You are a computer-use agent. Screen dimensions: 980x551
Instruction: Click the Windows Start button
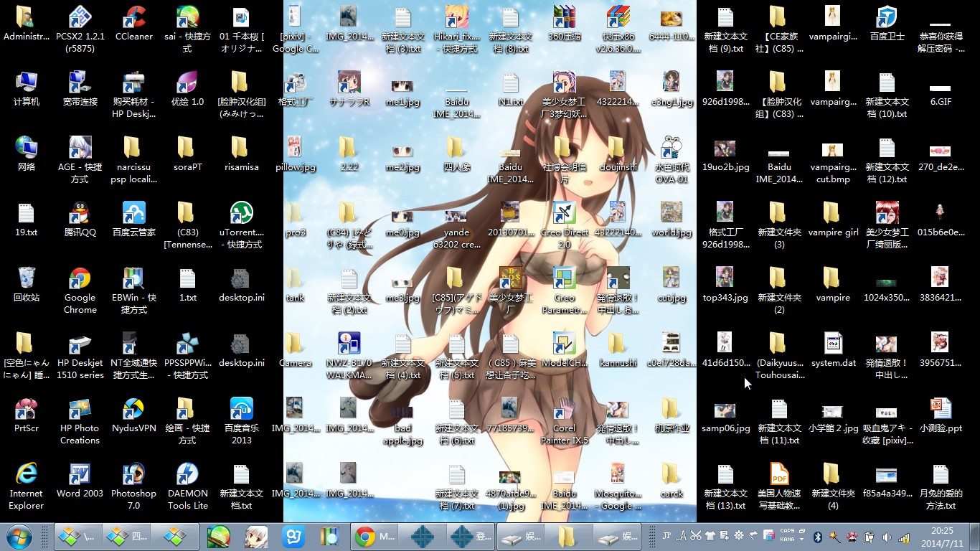[x=19, y=537]
